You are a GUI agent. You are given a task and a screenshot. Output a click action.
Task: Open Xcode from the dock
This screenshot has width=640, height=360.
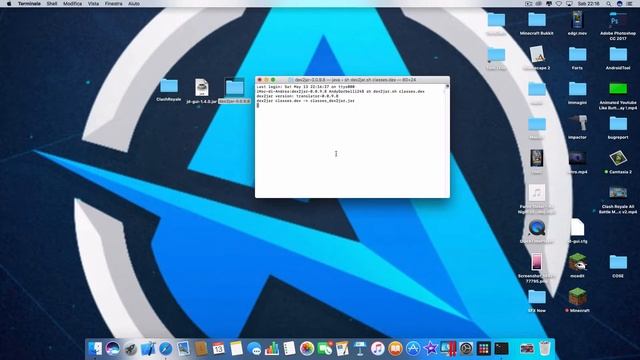pyautogui.click(x=148, y=349)
